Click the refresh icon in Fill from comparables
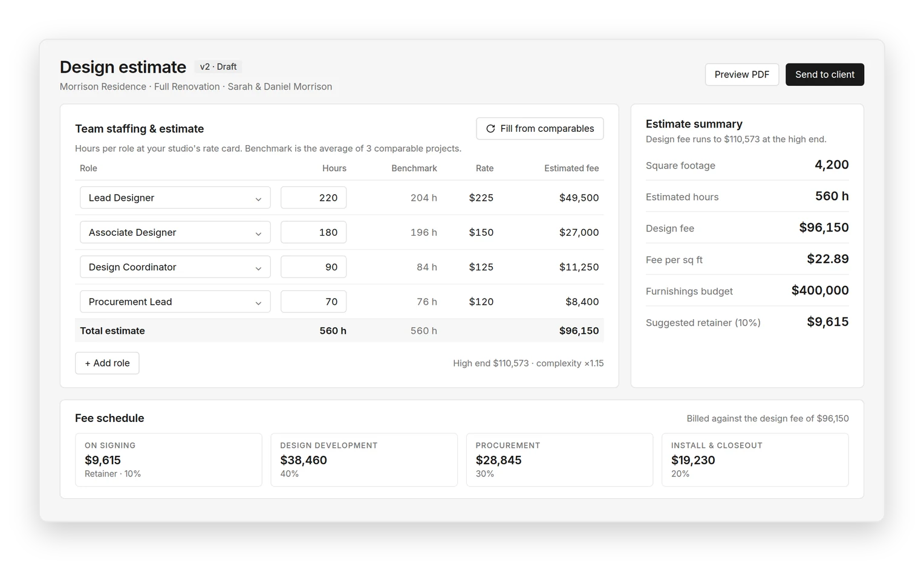924x561 pixels. pyautogui.click(x=490, y=129)
